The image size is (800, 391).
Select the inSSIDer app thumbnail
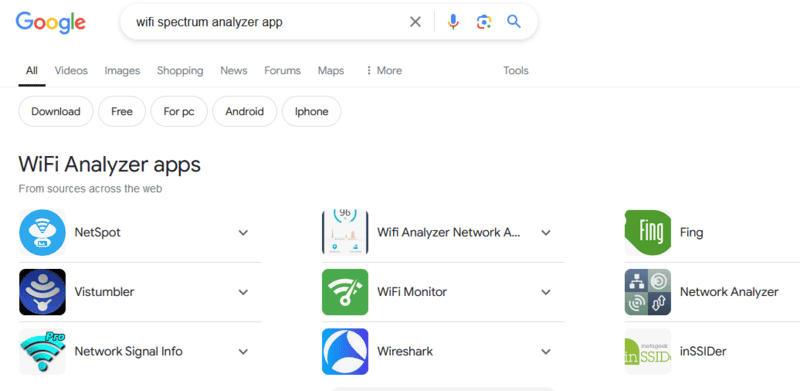coord(648,352)
